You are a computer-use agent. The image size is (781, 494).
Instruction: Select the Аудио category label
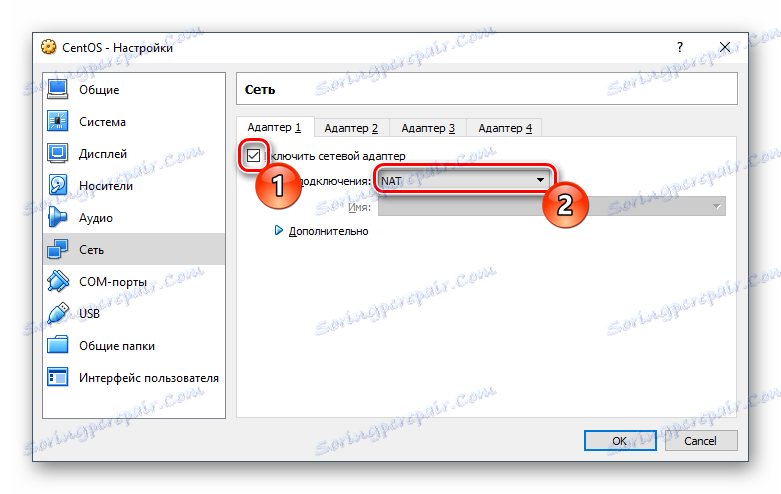96,218
